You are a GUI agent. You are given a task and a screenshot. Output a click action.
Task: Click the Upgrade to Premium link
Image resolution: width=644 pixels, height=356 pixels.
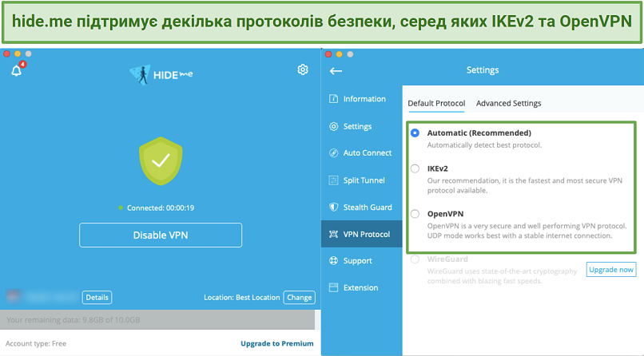(x=276, y=344)
